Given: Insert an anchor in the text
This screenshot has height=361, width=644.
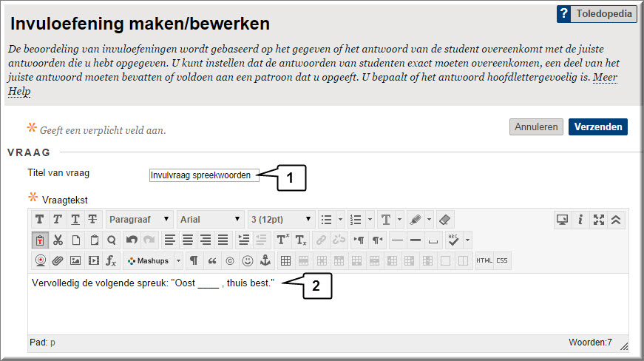Looking at the screenshot, I should 265,260.
